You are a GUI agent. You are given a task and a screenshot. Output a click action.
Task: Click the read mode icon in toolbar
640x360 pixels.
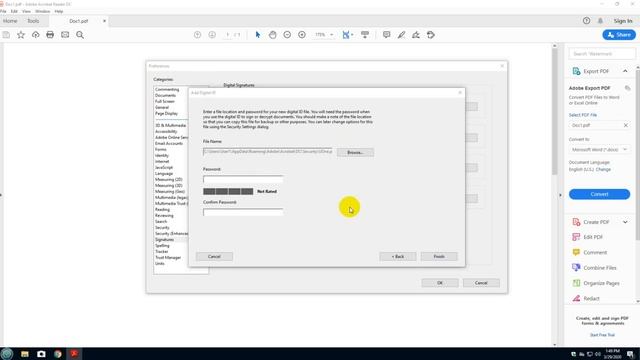[365, 35]
